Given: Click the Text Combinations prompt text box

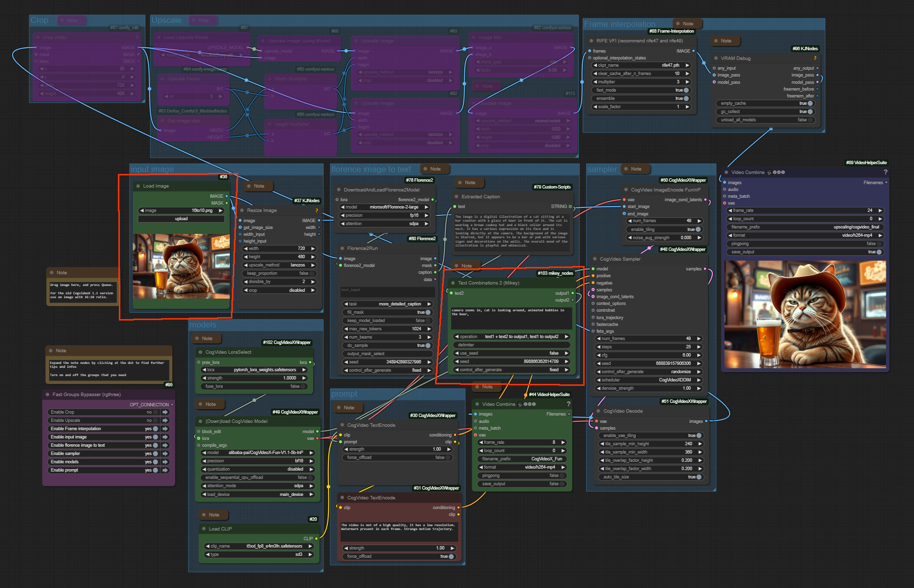Looking at the screenshot, I should (511, 318).
